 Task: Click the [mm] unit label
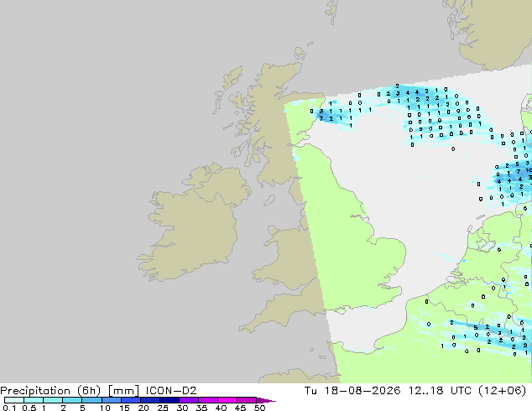tap(123, 391)
